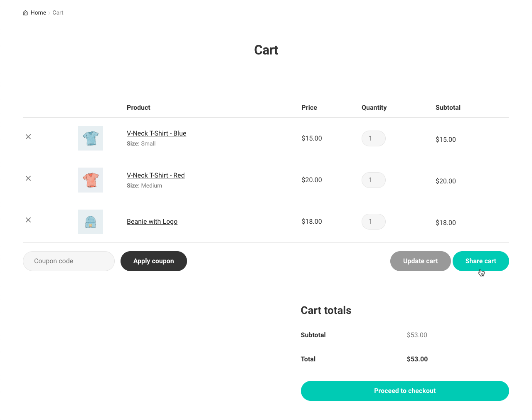Remove Beanie with Logo from cart
Screen dimensions: 532x420
point(28,220)
